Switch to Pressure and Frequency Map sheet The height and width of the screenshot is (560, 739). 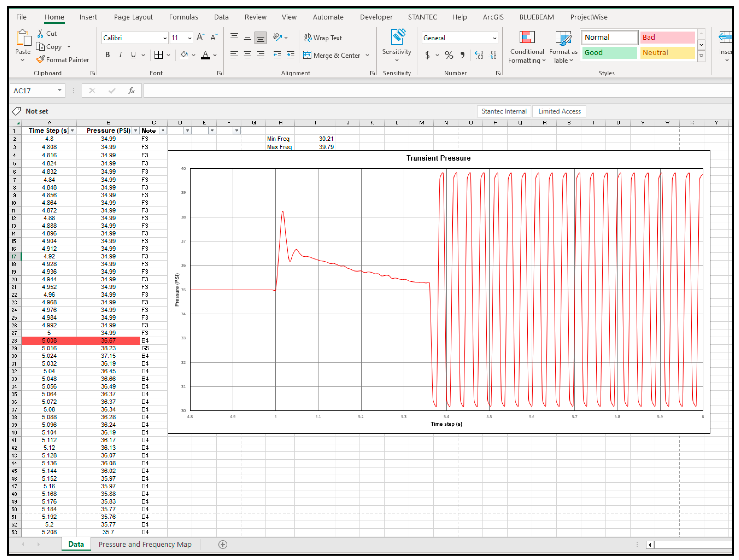[x=145, y=544]
